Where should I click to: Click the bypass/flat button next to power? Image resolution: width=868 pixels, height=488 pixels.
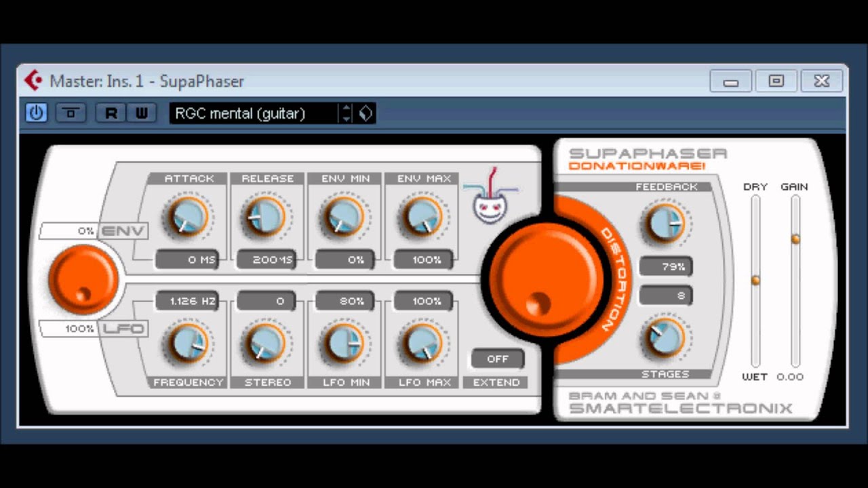click(x=71, y=113)
